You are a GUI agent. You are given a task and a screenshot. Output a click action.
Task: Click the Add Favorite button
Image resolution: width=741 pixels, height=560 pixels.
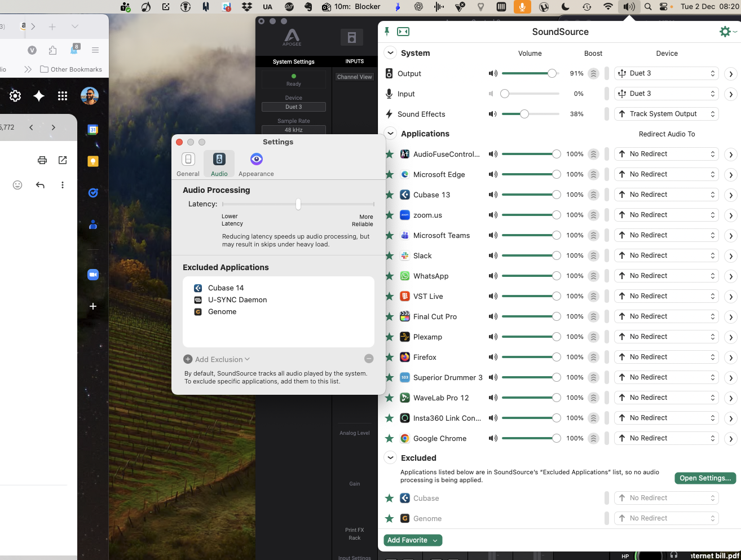[412, 540]
